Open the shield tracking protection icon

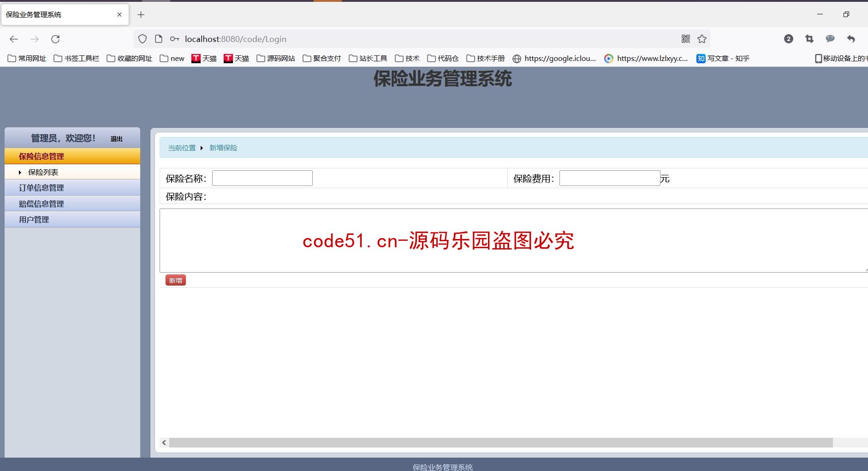[143, 39]
